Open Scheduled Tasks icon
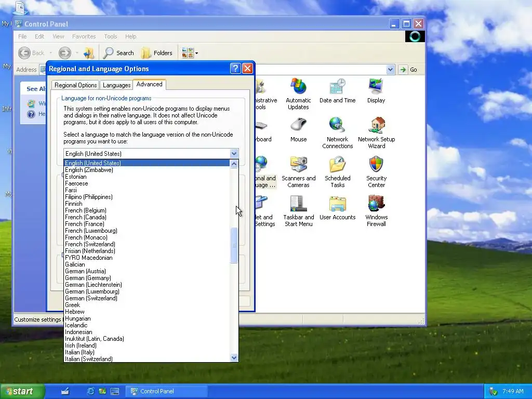Screen dimensions: 532x399 [337, 172]
